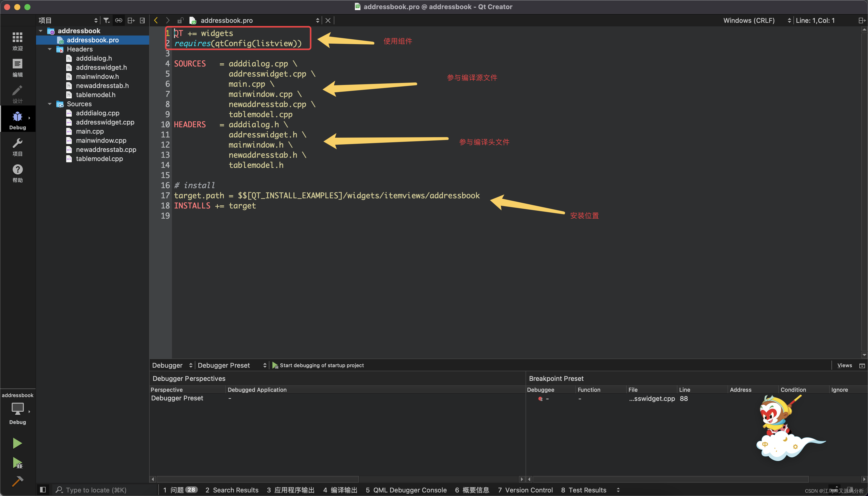Toggle the file read-only lock icon
This screenshot has height=496, width=868.
(x=181, y=21)
